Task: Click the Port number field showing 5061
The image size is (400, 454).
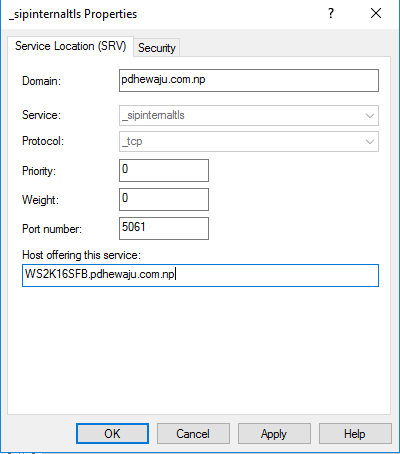Action: [164, 228]
